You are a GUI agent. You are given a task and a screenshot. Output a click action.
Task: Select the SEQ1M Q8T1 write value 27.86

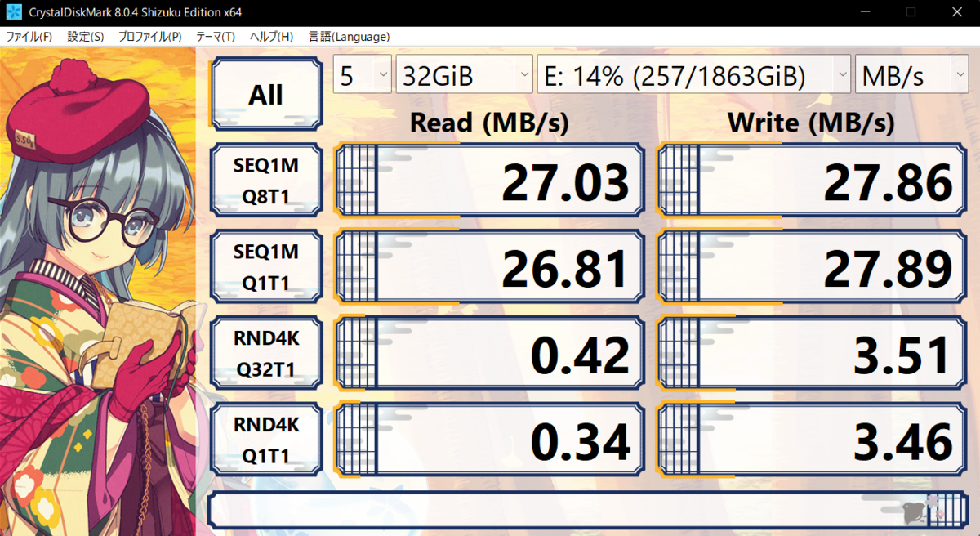pyautogui.click(x=813, y=181)
